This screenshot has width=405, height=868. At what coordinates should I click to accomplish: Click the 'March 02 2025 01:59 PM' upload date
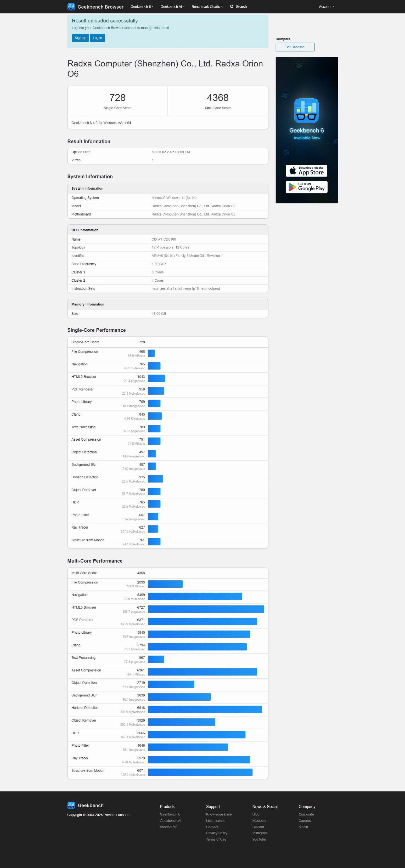(x=171, y=152)
